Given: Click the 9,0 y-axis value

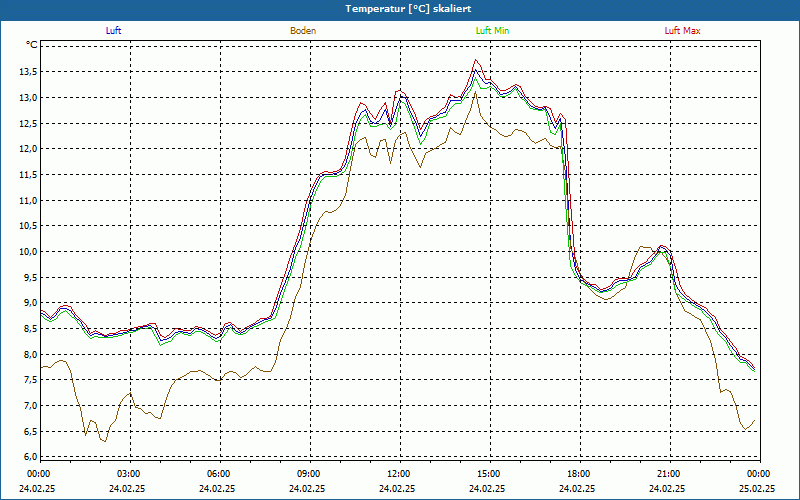Looking at the screenshot, I should coord(31,303).
